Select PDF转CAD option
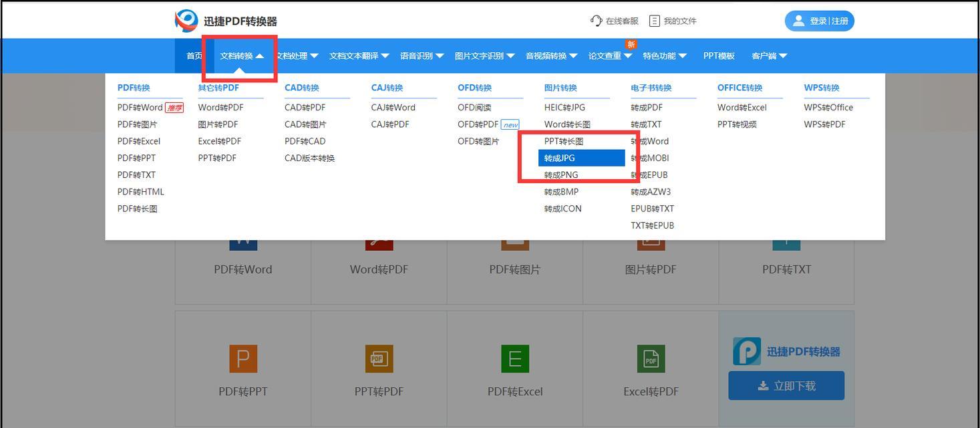Image resolution: width=980 pixels, height=428 pixels. click(x=305, y=141)
